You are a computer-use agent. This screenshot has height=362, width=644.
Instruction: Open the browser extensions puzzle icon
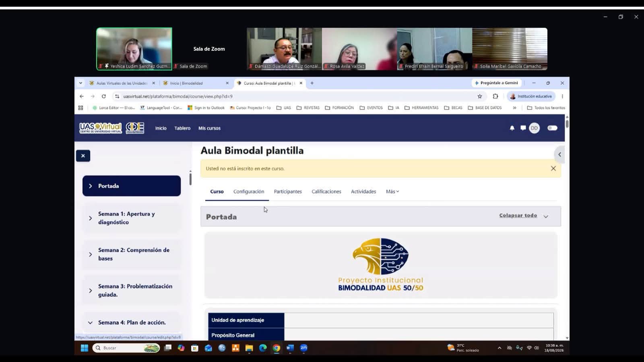coord(495,96)
